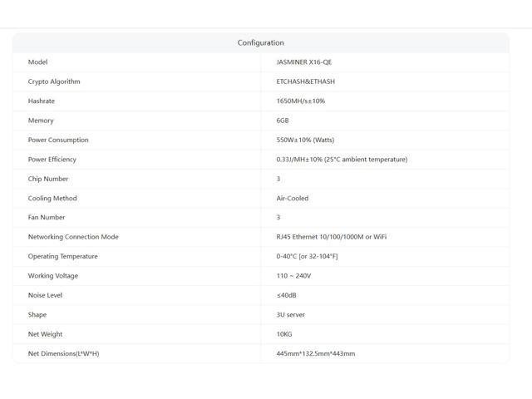Screen dimensions: 532x399
Task: Click the Configuration table header
Action: 260,42
